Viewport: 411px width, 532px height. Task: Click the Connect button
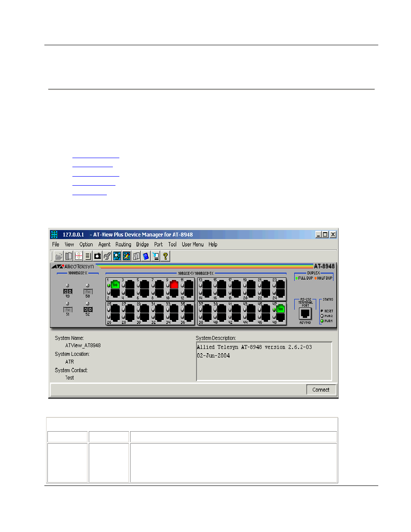click(321, 389)
